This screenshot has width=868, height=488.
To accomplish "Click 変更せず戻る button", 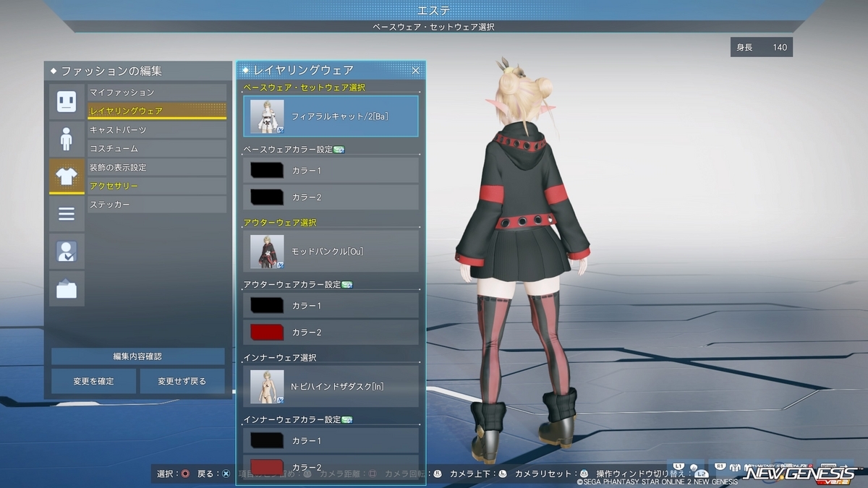I will (x=182, y=381).
